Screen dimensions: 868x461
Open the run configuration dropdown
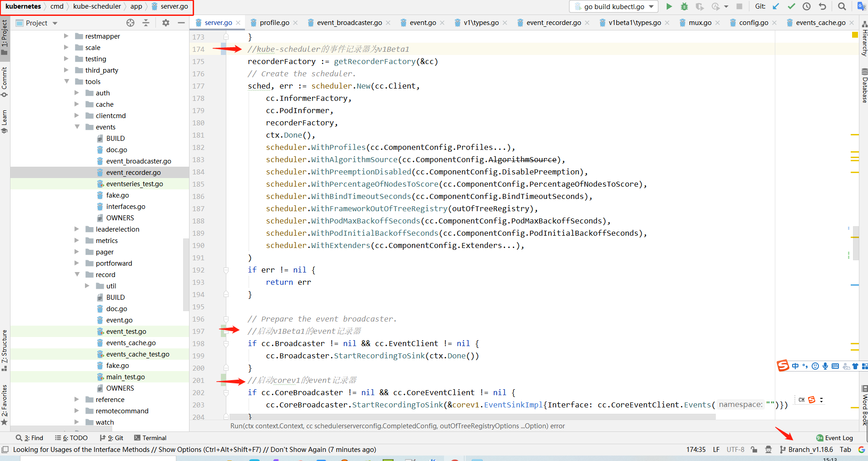coord(614,6)
